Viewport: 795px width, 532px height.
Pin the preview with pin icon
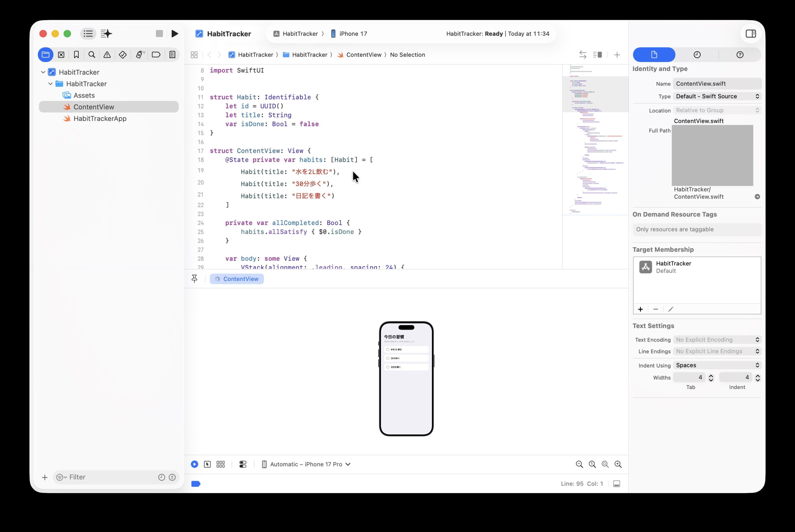(194, 279)
